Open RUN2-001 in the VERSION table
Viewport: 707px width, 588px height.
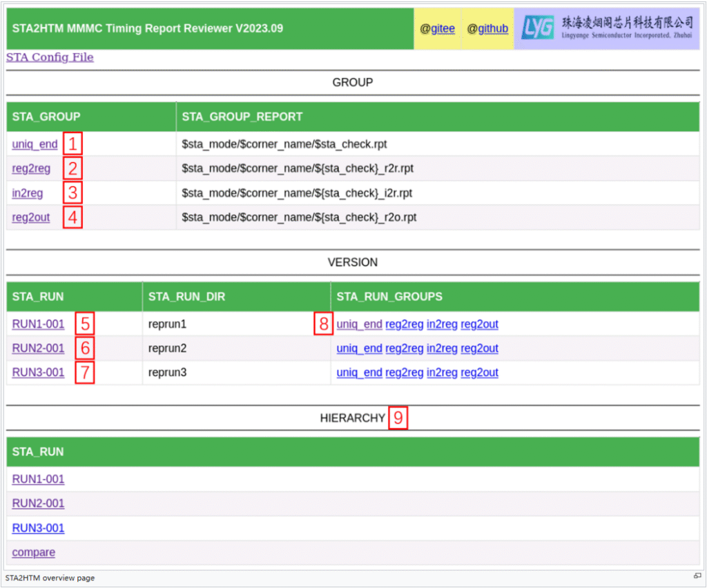point(38,349)
